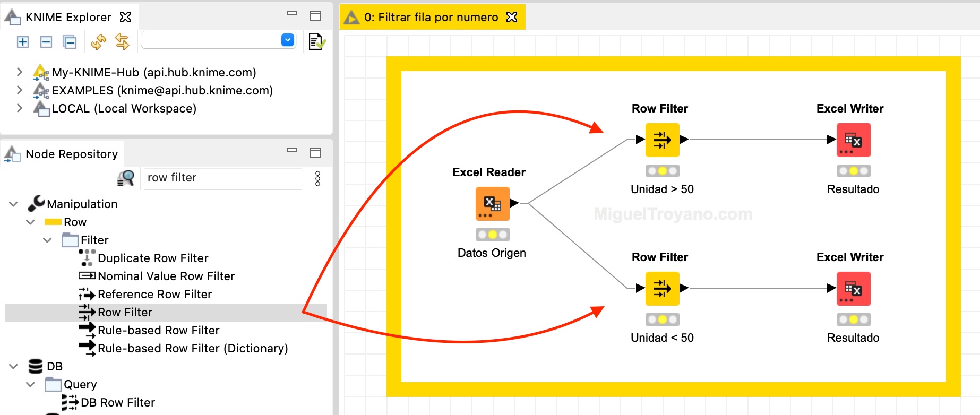Click the Unidad < 50 node label

[x=662, y=338]
